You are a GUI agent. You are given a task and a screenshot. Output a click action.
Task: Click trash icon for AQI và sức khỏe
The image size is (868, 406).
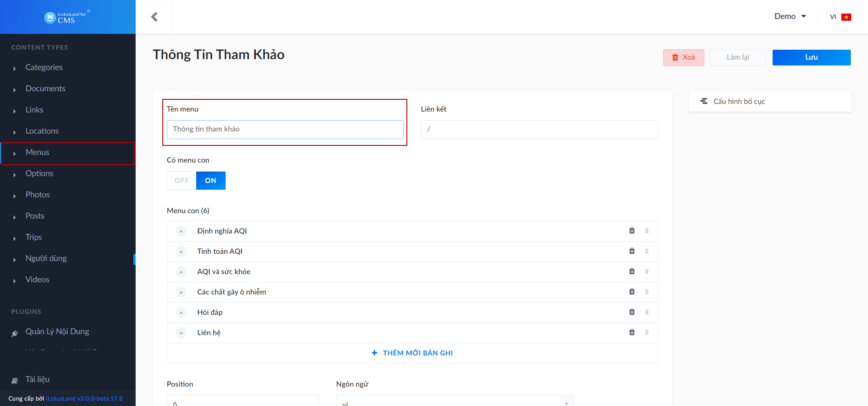[632, 271]
